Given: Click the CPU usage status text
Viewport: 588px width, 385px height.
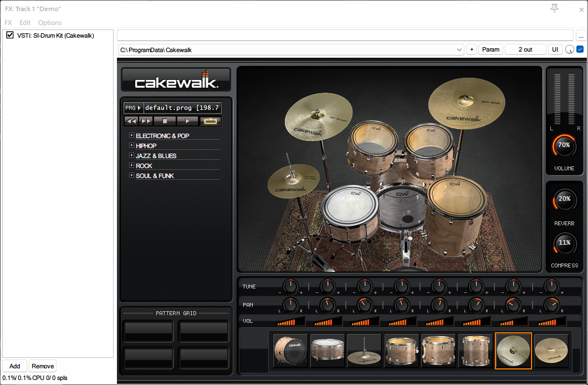Looking at the screenshot, I should (35, 378).
